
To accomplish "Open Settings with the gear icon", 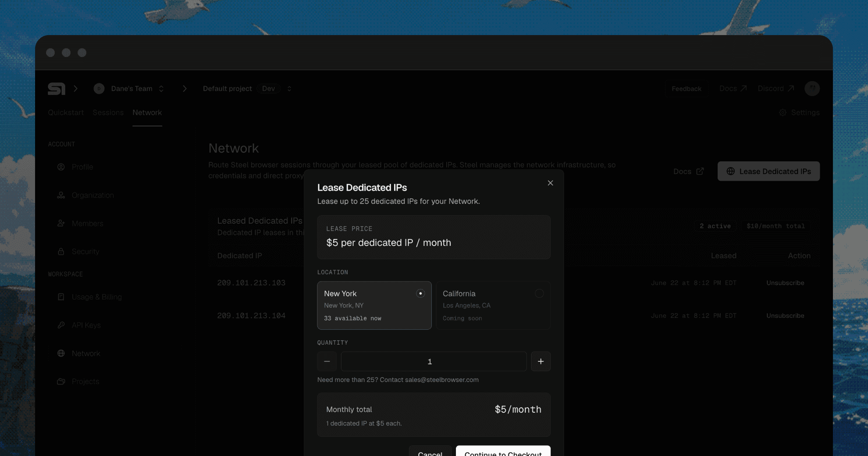I will pos(799,113).
